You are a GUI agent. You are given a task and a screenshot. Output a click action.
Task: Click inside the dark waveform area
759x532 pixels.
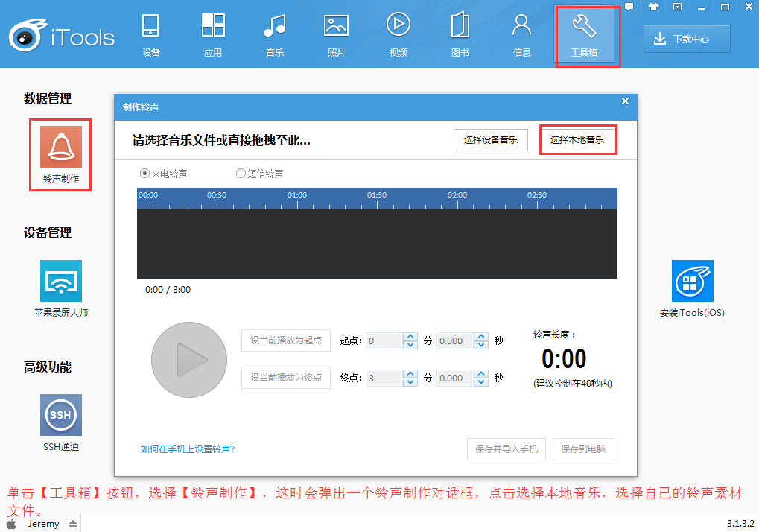pos(377,244)
